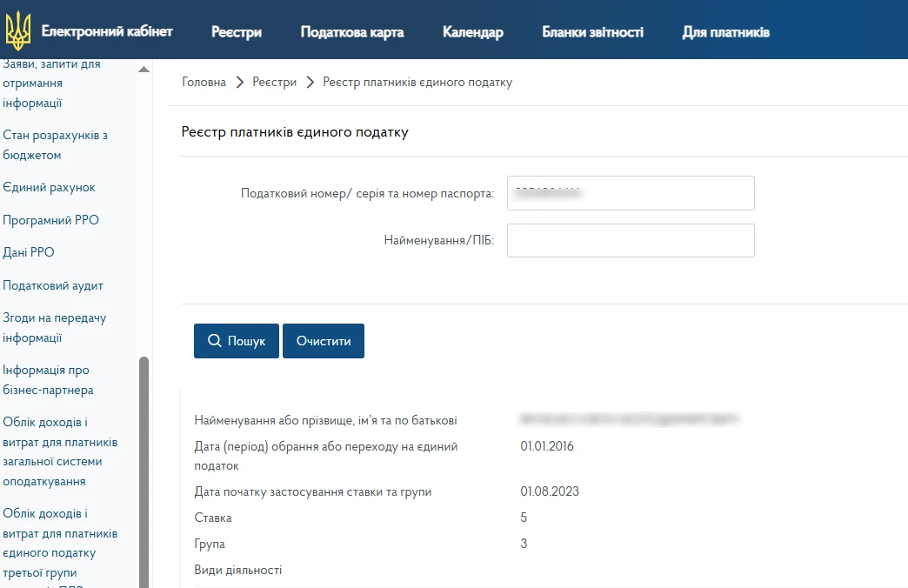Open the Календар menu item
Screen dimensions: 908x588
click(x=472, y=32)
